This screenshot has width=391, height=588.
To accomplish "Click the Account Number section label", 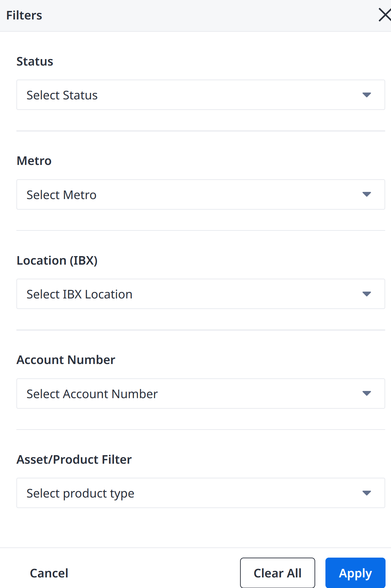I will tap(66, 360).
